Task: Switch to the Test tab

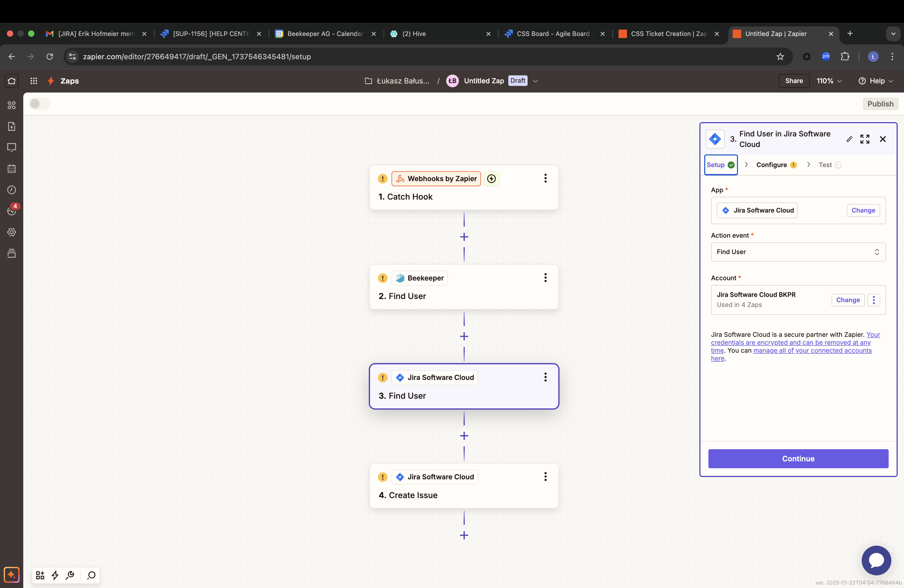Action: [x=830, y=165]
